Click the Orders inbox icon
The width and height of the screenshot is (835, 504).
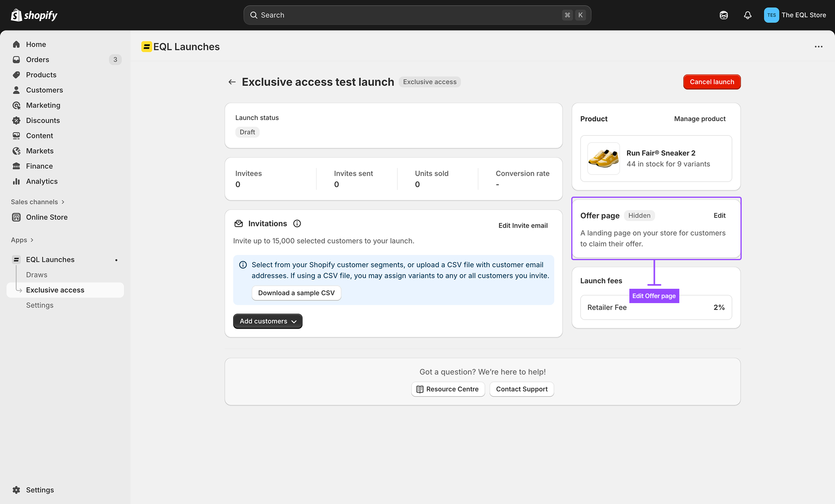point(16,60)
